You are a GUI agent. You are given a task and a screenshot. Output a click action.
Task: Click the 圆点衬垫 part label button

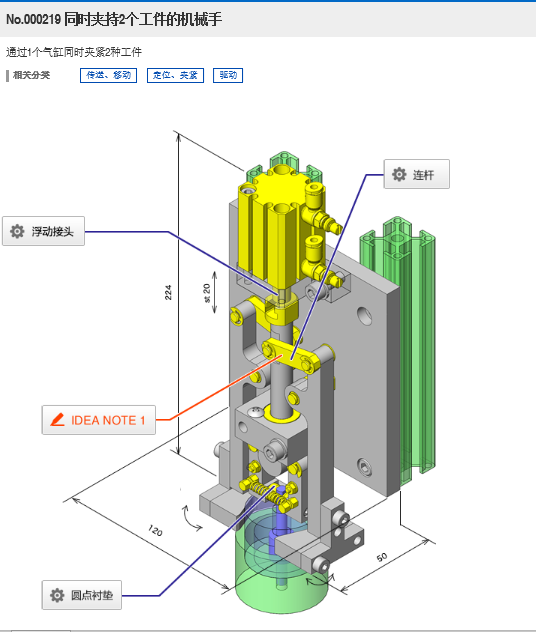click(x=82, y=595)
